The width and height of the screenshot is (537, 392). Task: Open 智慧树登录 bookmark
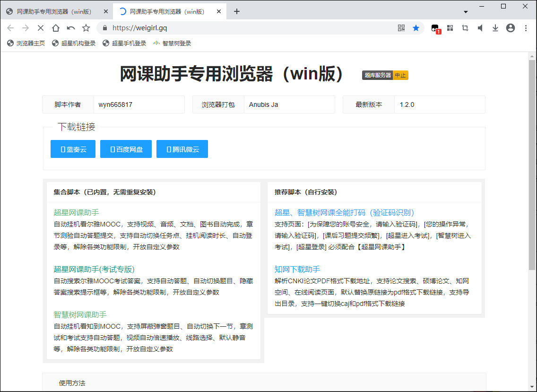point(172,43)
